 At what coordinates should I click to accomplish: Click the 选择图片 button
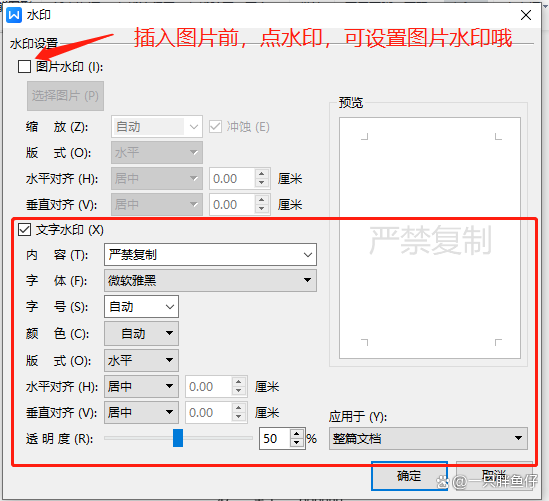pos(65,96)
